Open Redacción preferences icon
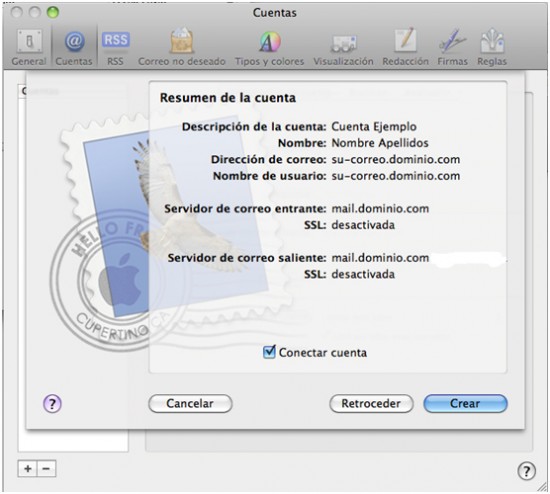The width and height of the screenshot is (550, 494). coord(405,47)
